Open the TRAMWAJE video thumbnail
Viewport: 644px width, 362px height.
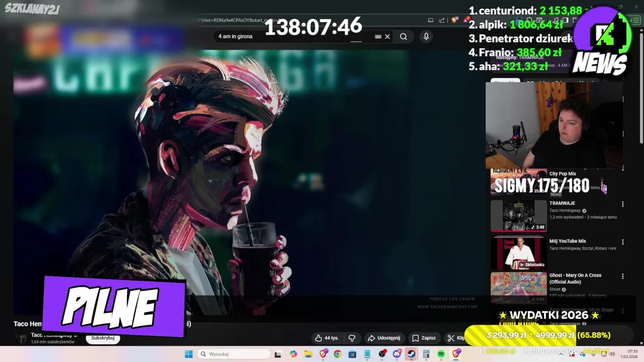point(519,216)
